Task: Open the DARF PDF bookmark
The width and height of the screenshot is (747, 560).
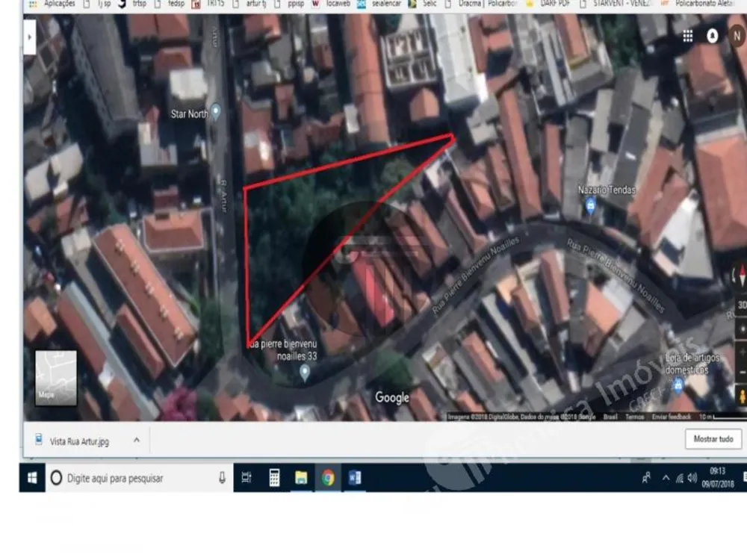Action: tap(549, 4)
